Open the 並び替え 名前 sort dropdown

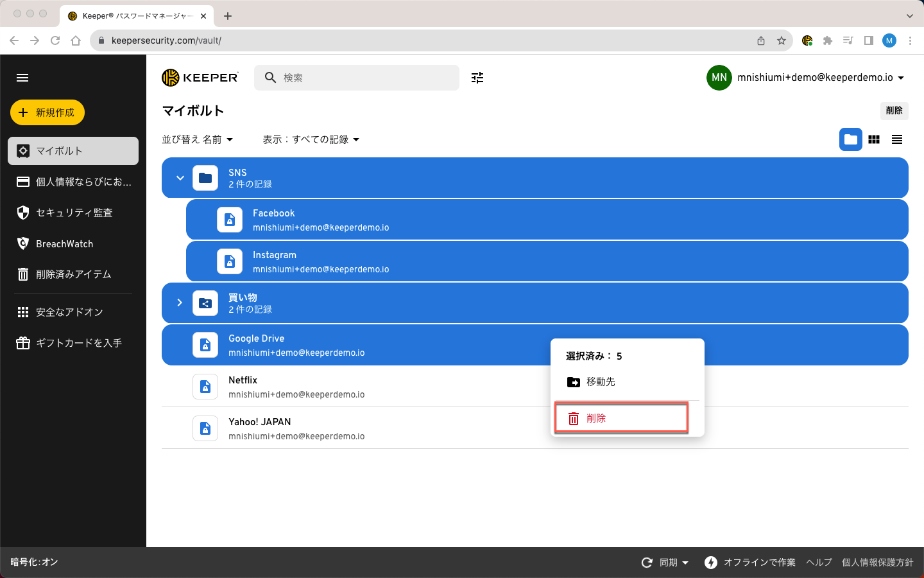197,139
